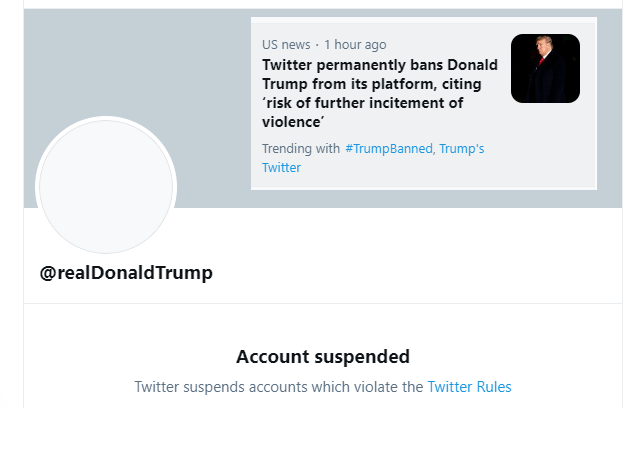Select the @realDonaldTrump handle text

coord(126,273)
